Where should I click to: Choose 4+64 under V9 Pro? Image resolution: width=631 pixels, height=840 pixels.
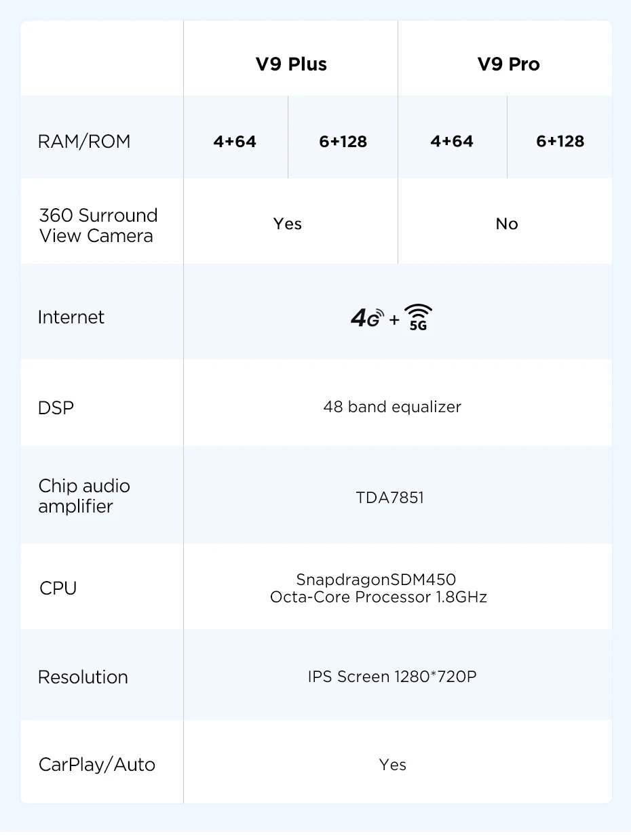[x=452, y=141]
